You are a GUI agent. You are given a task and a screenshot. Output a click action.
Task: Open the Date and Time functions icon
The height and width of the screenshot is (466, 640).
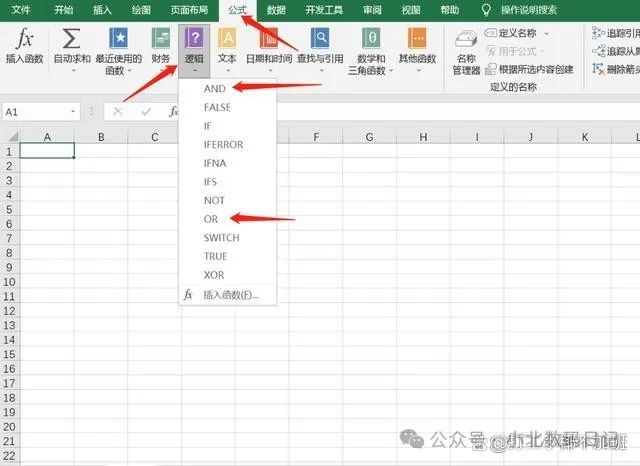coord(269,39)
